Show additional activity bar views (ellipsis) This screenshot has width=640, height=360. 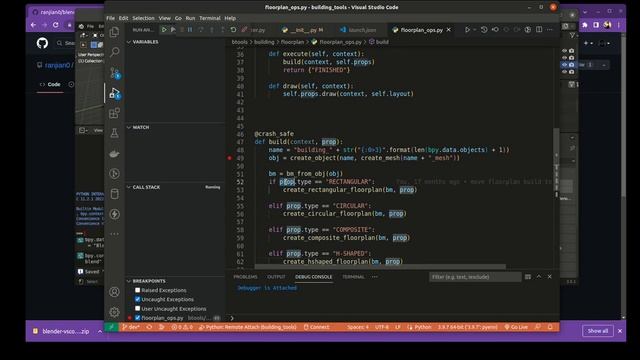[115, 234]
